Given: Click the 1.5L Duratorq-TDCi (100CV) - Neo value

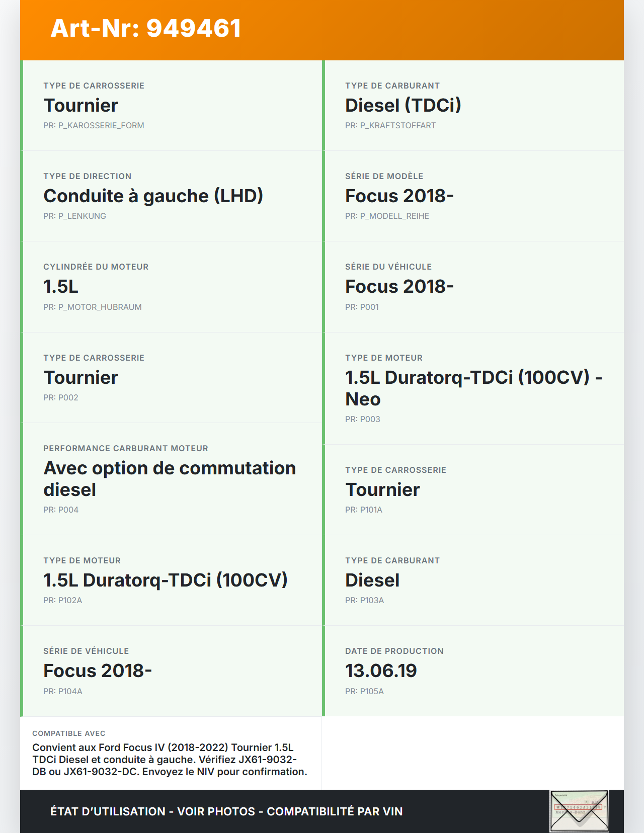Looking at the screenshot, I should click(x=473, y=388).
